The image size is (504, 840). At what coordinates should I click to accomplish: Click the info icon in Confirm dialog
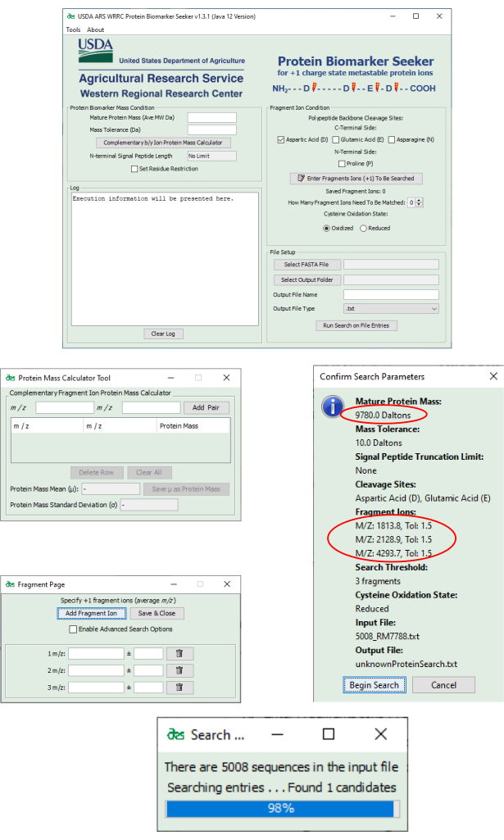point(333,407)
